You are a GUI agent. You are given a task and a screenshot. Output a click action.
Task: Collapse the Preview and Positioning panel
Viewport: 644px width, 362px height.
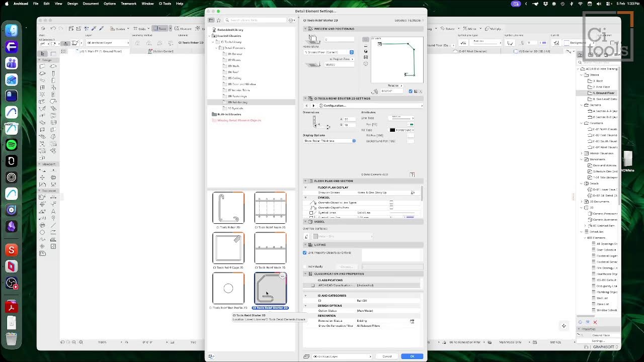(x=305, y=29)
